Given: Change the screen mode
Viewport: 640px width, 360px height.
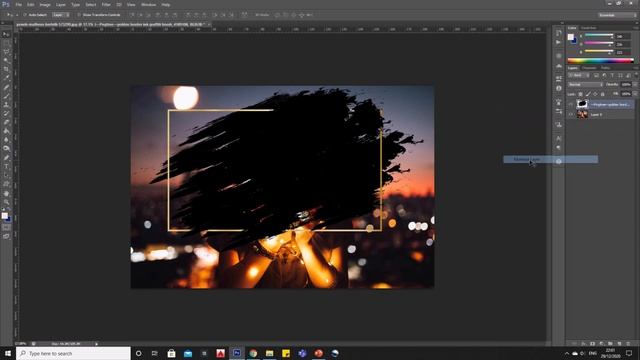Looking at the screenshot, I should pos(6,236).
